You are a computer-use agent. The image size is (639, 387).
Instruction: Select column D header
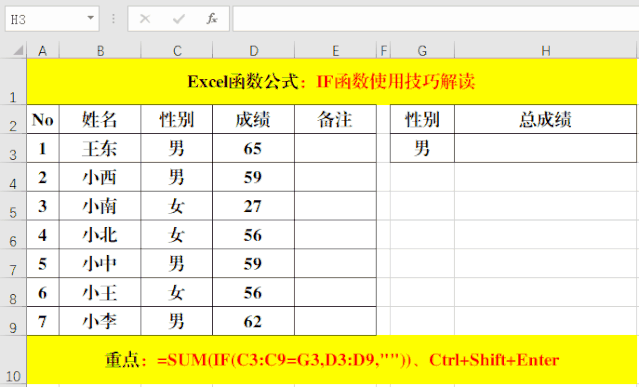[x=253, y=51]
